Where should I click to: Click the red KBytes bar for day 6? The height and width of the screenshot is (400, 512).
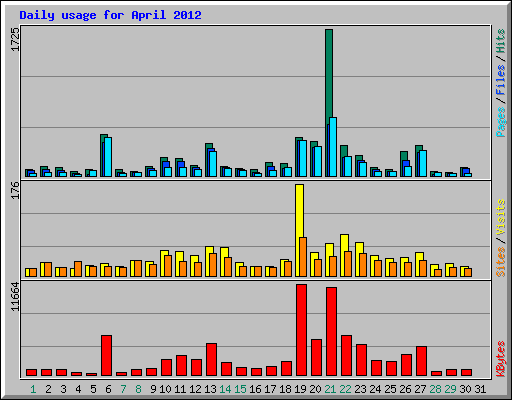(106, 356)
